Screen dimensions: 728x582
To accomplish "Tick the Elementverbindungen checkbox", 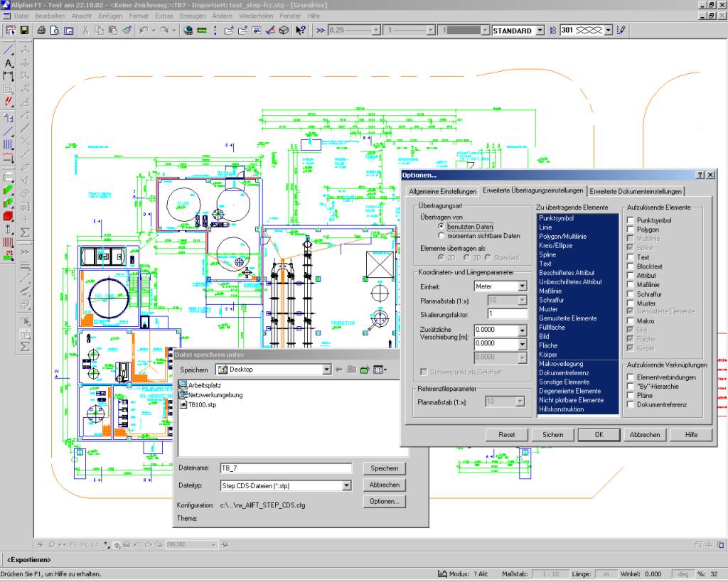I will coord(630,377).
